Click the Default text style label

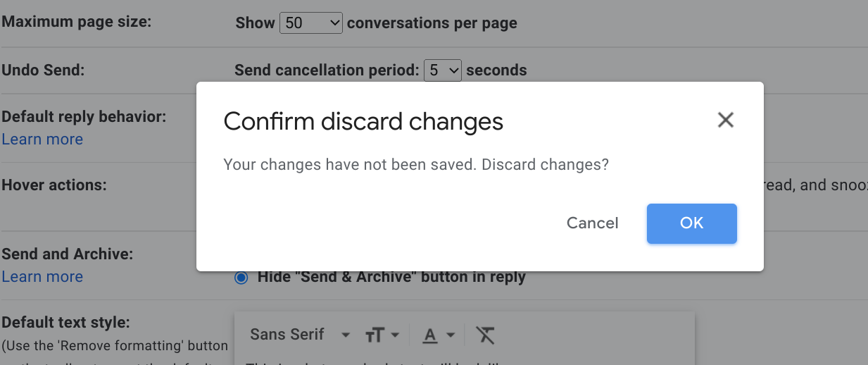[x=66, y=323]
